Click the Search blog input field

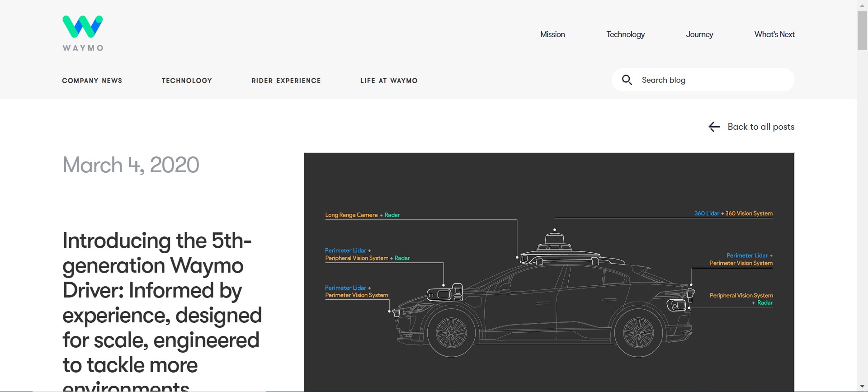[x=703, y=80]
